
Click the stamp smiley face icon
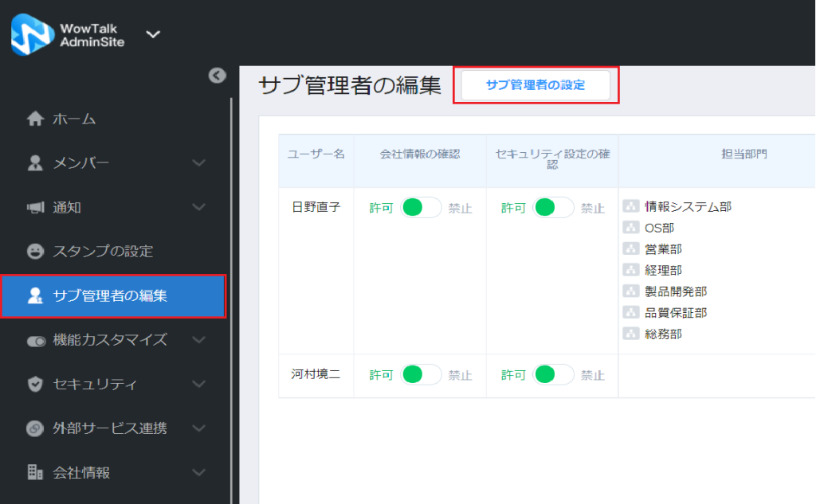tap(35, 252)
